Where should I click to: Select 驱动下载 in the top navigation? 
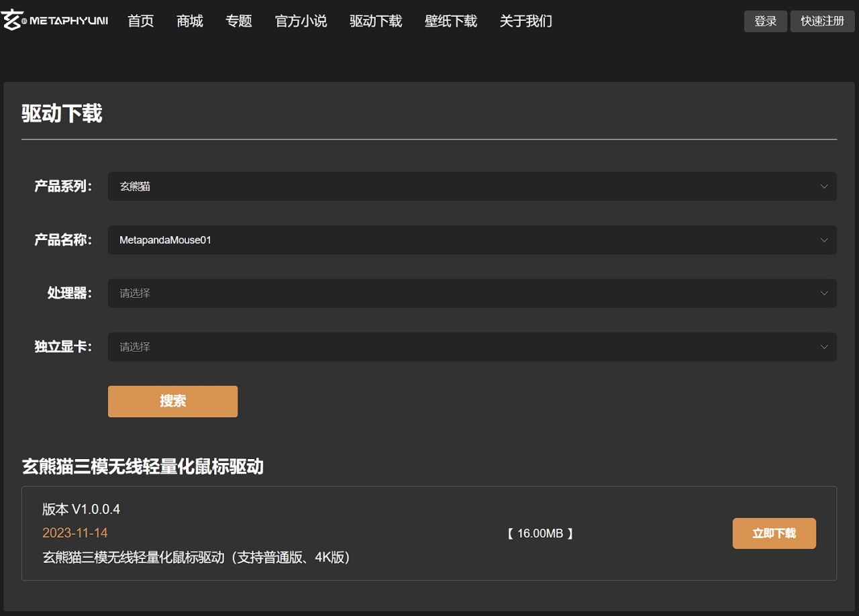376,21
